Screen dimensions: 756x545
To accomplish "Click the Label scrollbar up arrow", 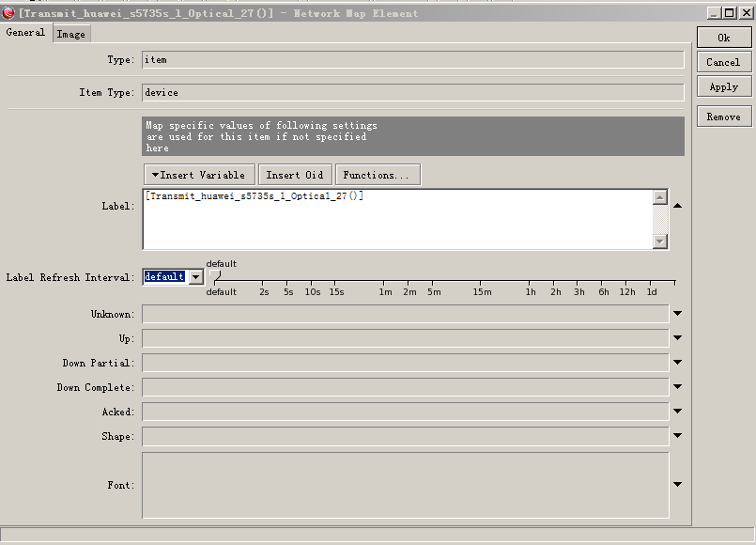I will (x=659, y=196).
